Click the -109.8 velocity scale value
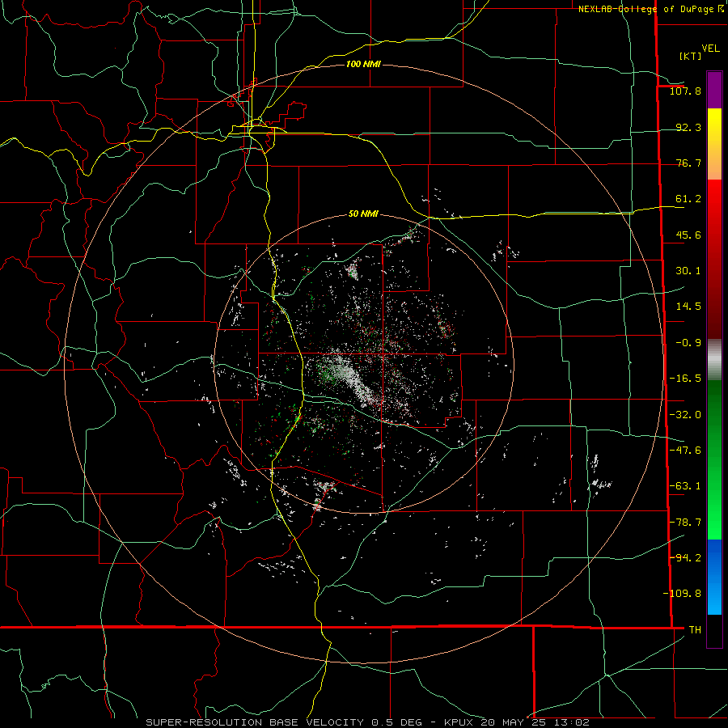Image resolution: width=728 pixels, height=728 pixels. click(x=682, y=594)
